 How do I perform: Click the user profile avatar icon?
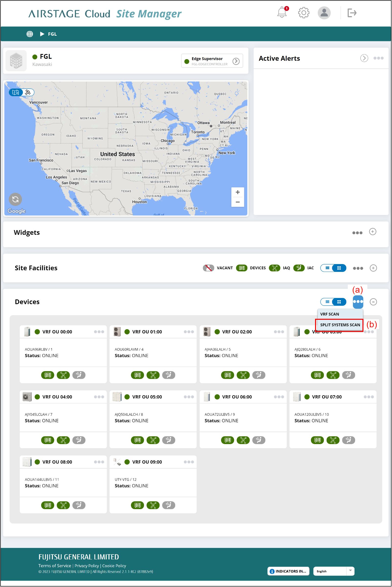pos(324,12)
